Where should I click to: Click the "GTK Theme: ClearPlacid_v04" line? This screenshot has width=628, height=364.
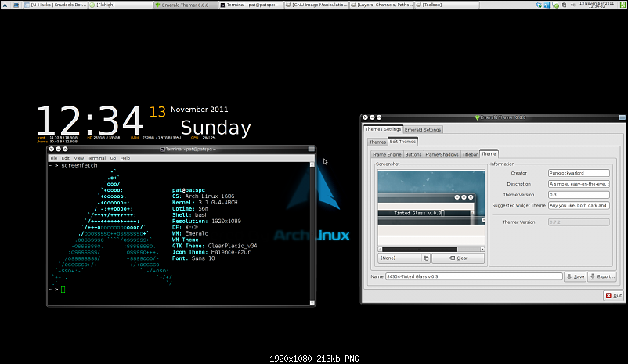[215, 246]
